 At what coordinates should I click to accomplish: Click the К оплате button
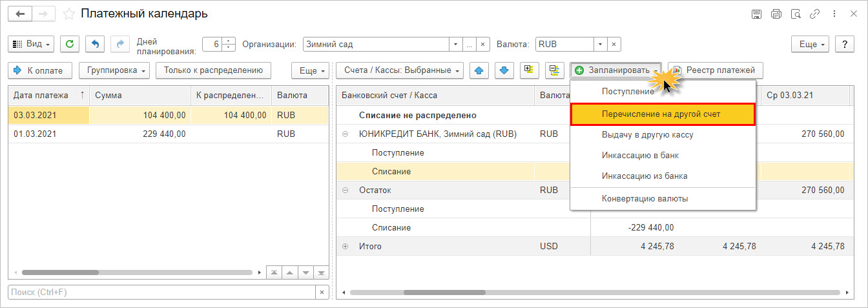pos(39,70)
